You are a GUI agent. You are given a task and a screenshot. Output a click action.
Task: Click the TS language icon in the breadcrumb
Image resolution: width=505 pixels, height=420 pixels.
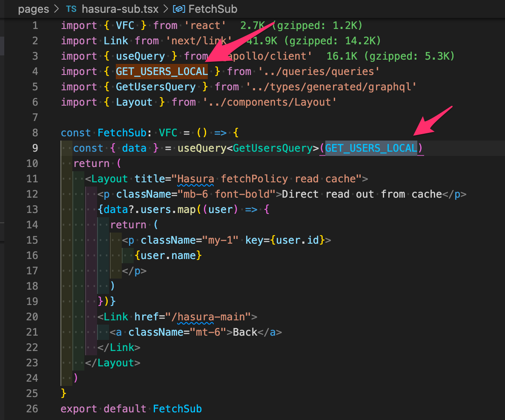click(x=72, y=9)
